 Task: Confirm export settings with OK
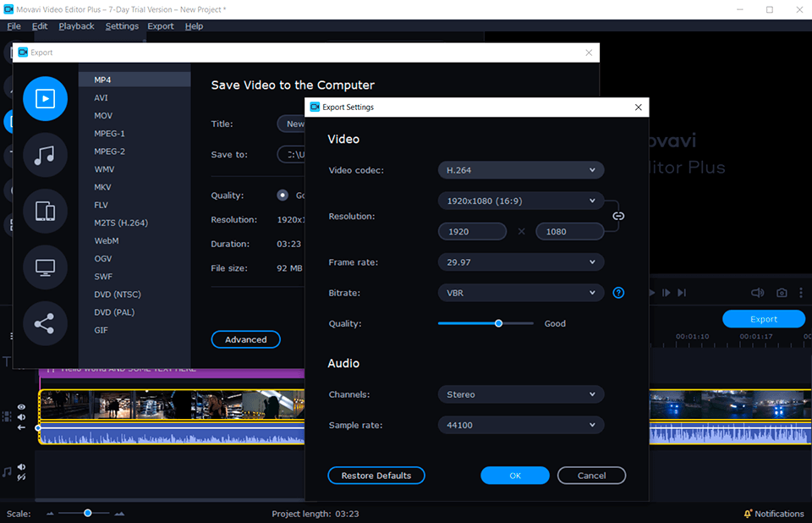tap(515, 476)
